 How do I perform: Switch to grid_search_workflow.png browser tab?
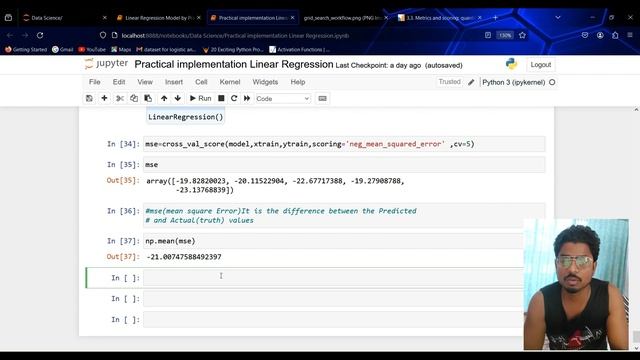pos(345,18)
